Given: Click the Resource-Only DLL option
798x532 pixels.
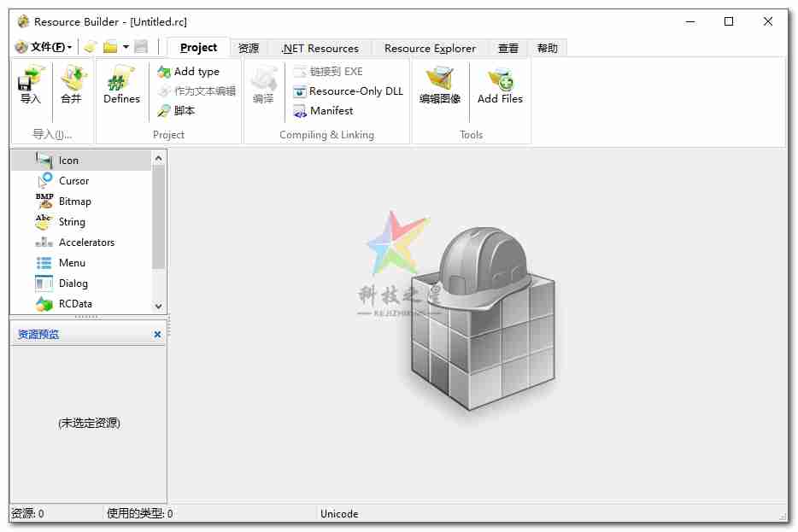Looking at the screenshot, I should 347,91.
